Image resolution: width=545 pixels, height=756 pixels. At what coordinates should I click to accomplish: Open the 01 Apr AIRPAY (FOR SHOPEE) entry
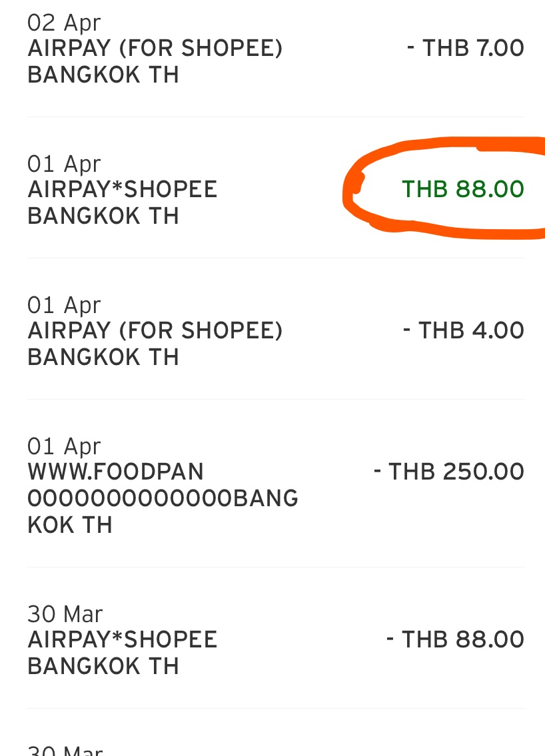tap(155, 331)
